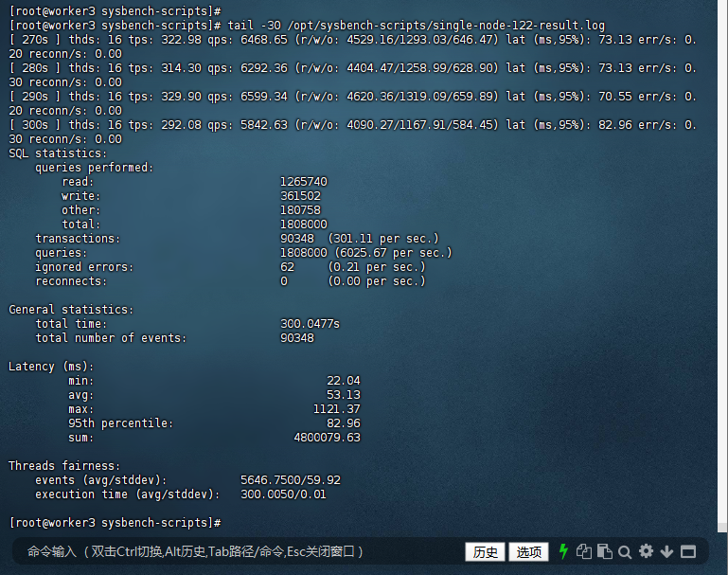Viewport: 728px width, 575px height.
Task: Click the "SQL statistics:" heading
Action: click(58, 153)
